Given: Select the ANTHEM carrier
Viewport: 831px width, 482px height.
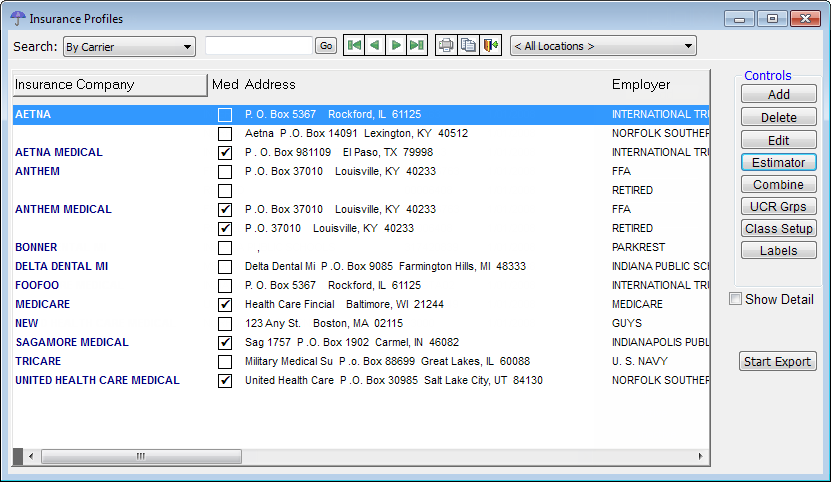Looking at the screenshot, I should (x=37, y=172).
